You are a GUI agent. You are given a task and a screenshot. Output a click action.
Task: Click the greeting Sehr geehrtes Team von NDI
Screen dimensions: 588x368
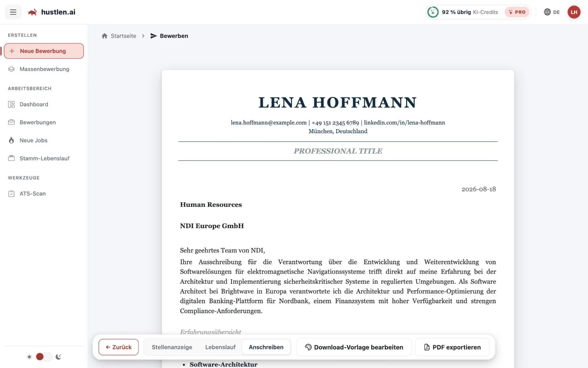coord(222,250)
